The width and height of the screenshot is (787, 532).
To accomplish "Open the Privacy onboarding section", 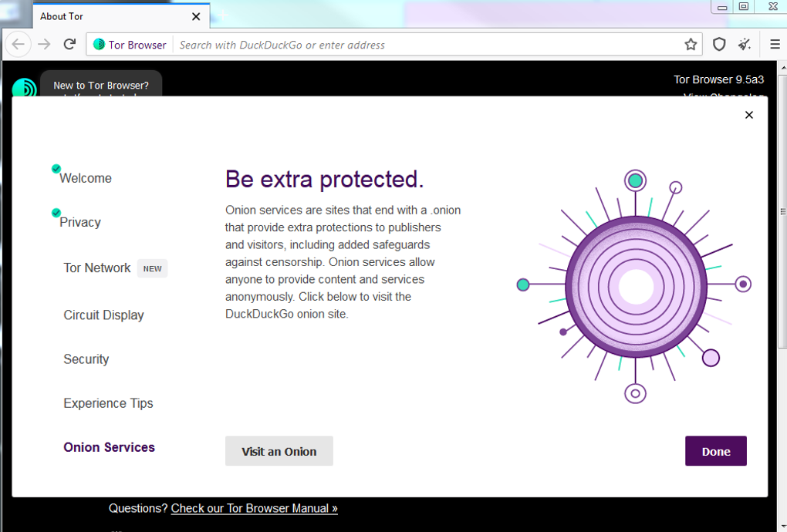I will [79, 222].
